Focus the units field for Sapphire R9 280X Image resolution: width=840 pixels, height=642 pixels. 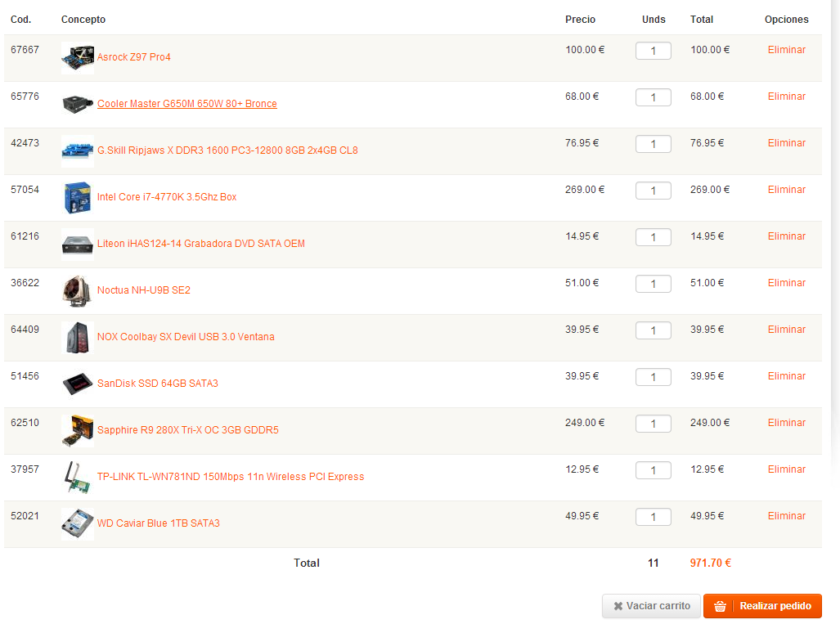coord(653,424)
